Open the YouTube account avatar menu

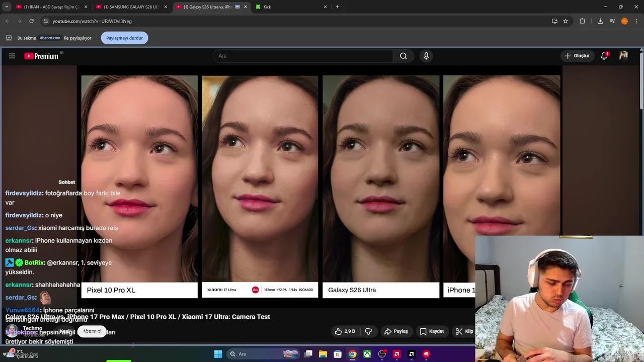tap(623, 56)
